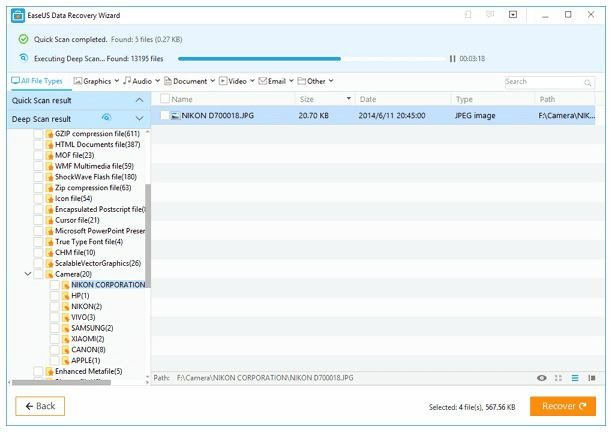Click the VIVO(3) folder icon
The height and width of the screenshot is (434, 611).
click(x=65, y=318)
